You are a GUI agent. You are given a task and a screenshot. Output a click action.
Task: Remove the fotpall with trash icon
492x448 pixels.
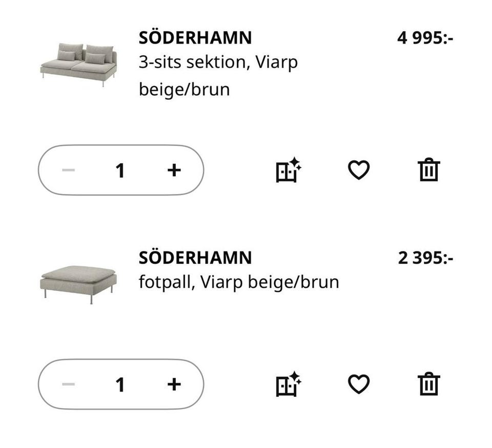[428, 384]
